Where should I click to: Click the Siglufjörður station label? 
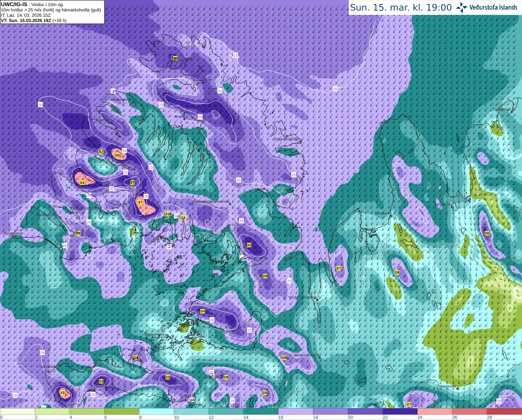(502, 109)
